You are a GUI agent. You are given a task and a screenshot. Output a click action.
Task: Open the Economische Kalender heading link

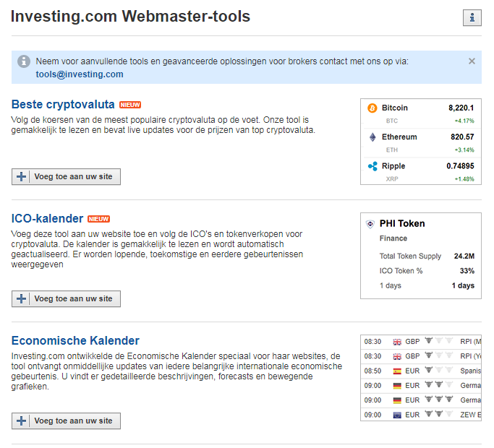tap(75, 340)
